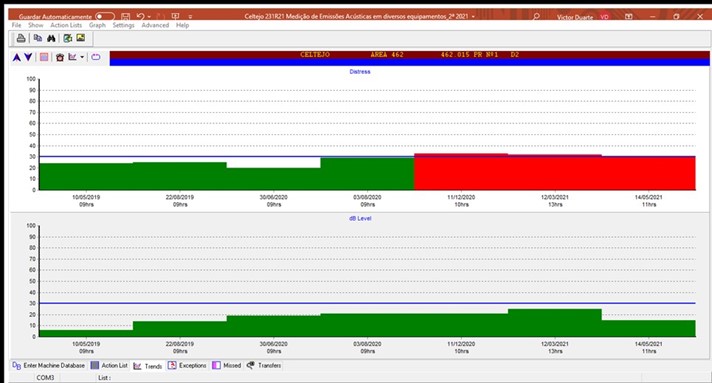Toggle Guardar Automaticamente switch

(x=105, y=16)
